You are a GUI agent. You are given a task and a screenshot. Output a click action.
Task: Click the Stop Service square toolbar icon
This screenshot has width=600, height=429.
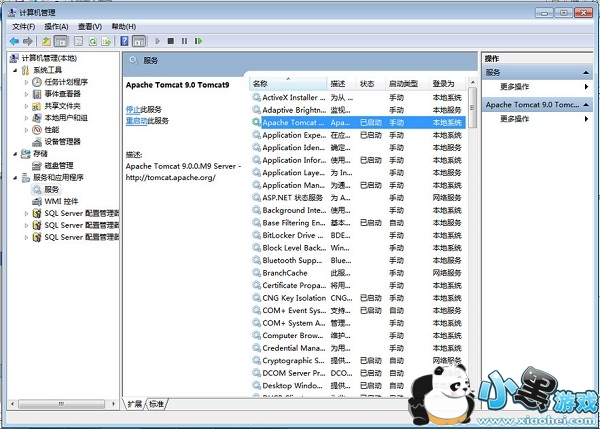coord(171,41)
